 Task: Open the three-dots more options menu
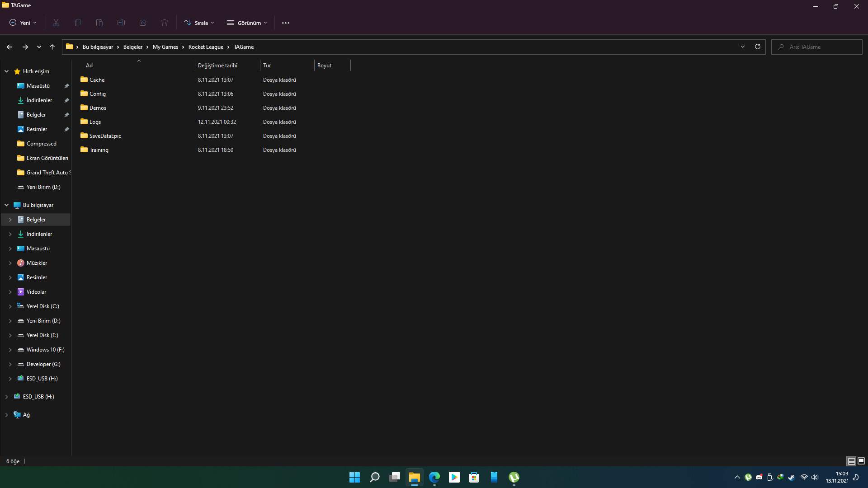(x=286, y=23)
